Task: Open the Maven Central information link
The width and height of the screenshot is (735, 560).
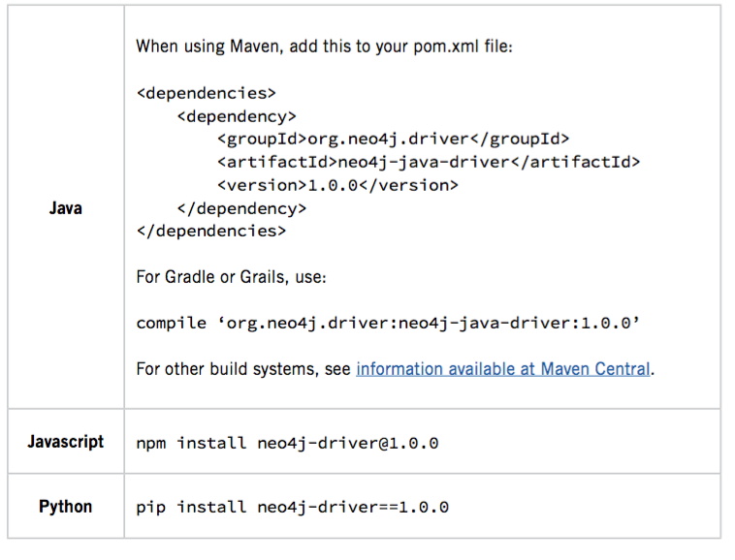Action: click(x=503, y=369)
